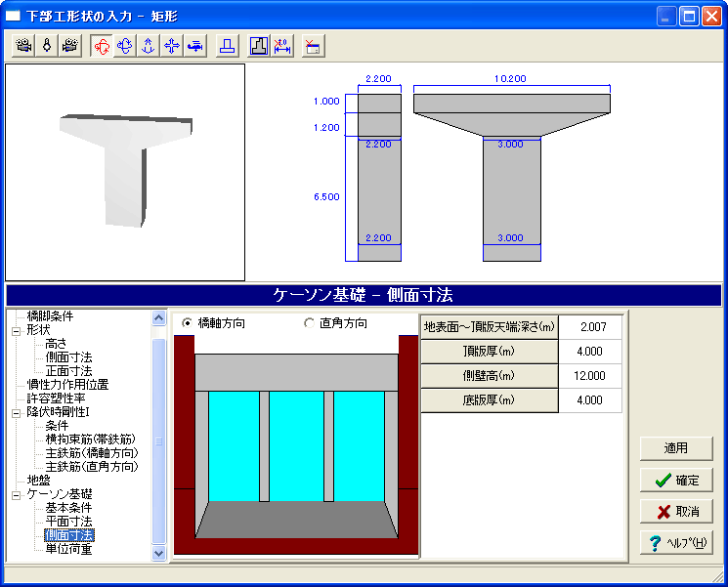Click the 1.000 dimension label
Image resolution: width=728 pixels, height=587 pixels.
[x=326, y=102]
